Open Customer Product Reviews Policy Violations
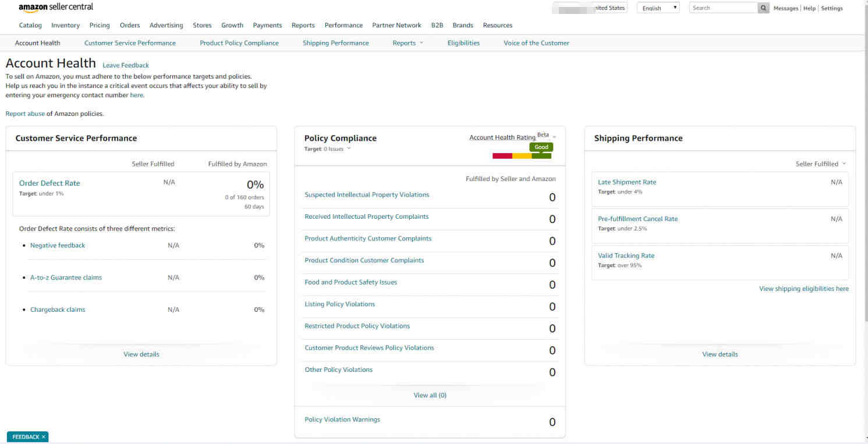The image size is (868, 444). pos(369,348)
